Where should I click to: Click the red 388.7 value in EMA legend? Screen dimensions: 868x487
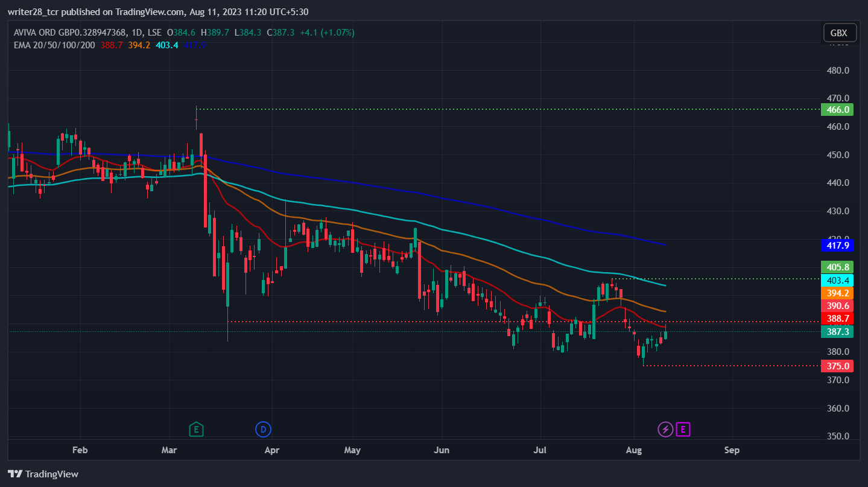(113, 45)
